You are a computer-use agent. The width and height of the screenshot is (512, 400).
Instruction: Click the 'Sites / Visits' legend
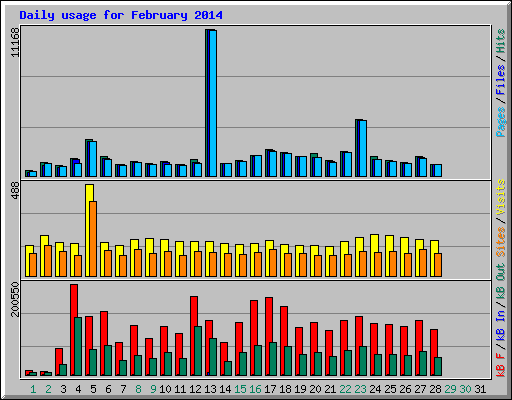(x=501, y=218)
